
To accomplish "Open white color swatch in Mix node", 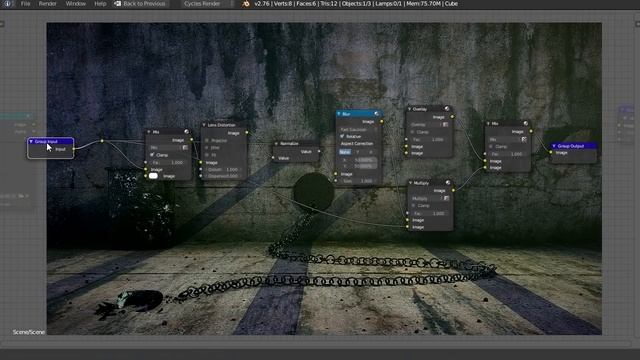I will pyautogui.click(x=153, y=176).
